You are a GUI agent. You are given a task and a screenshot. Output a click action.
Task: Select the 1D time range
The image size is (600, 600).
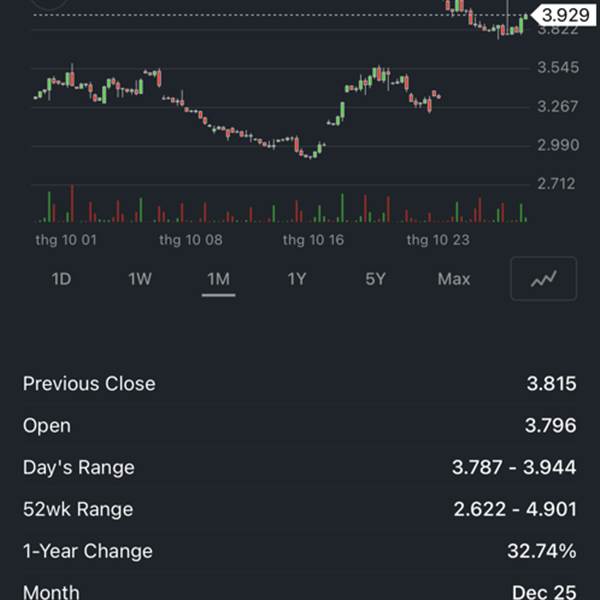tap(61, 279)
